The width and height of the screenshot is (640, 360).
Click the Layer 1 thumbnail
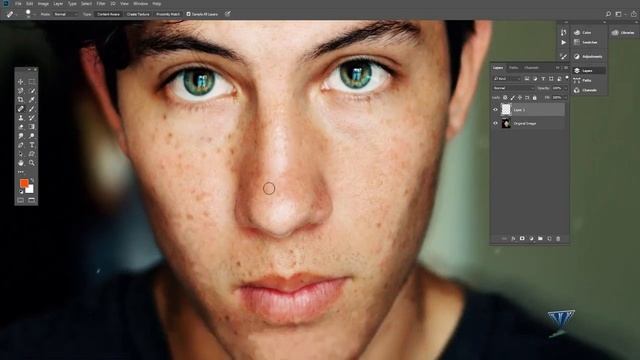[x=506, y=109]
